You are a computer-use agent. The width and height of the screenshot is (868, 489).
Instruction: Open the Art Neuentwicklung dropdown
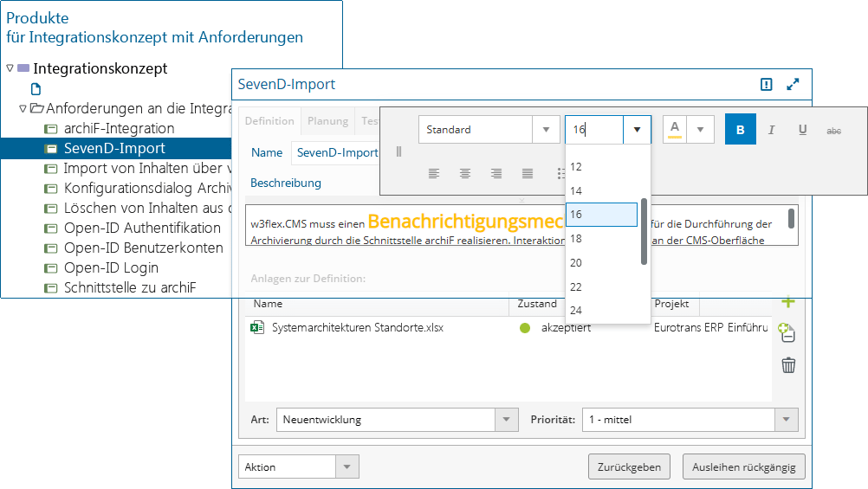(506, 420)
